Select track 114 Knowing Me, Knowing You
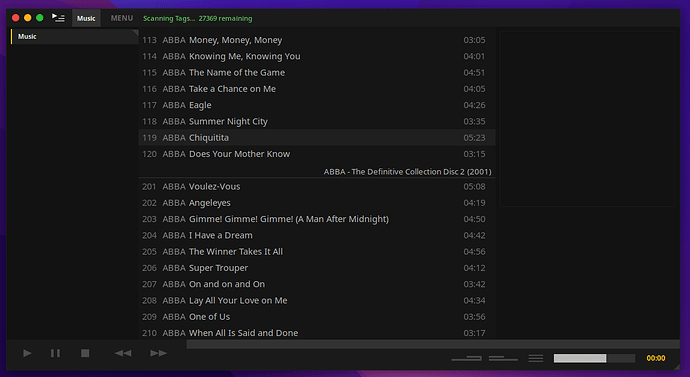 coord(317,56)
